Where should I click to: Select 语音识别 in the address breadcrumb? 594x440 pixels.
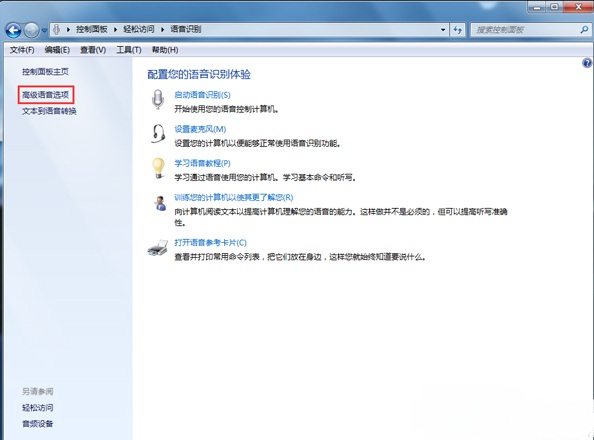point(186,29)
